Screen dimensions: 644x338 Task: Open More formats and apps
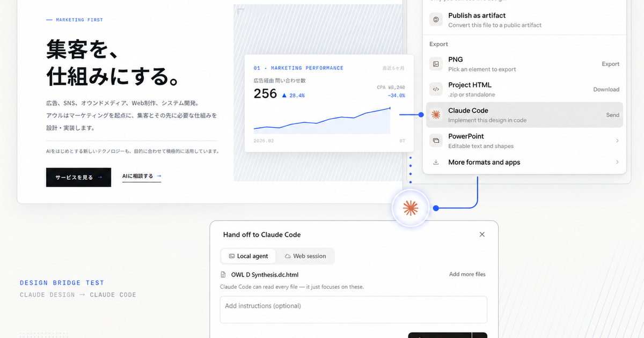524,162
